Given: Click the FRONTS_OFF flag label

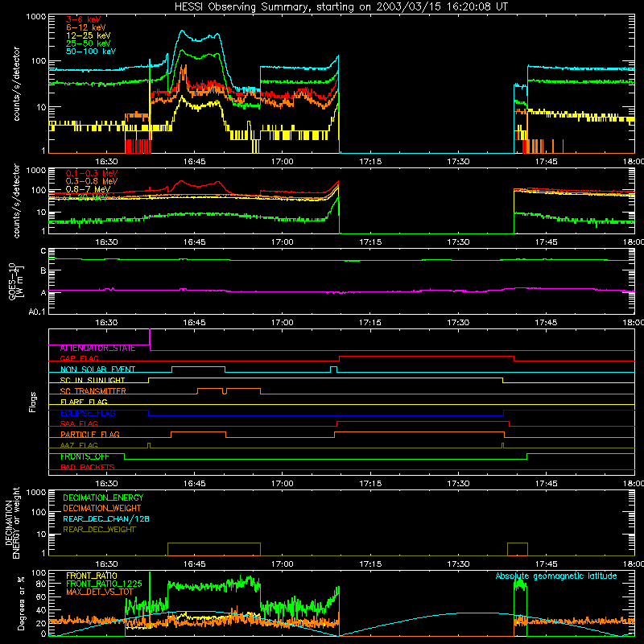Looking at the screenshot, I should pos(85,456).
